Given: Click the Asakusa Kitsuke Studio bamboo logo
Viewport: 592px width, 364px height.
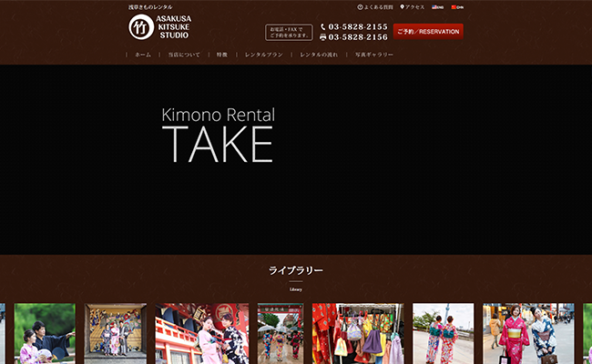Looking at the screenshot, I should [x=141, y=27].
